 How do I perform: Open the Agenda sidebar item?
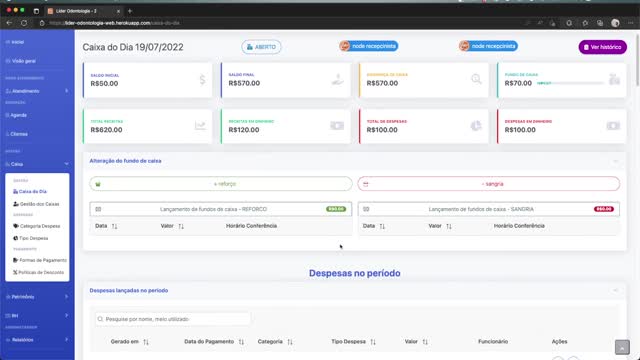click(16, 115)
